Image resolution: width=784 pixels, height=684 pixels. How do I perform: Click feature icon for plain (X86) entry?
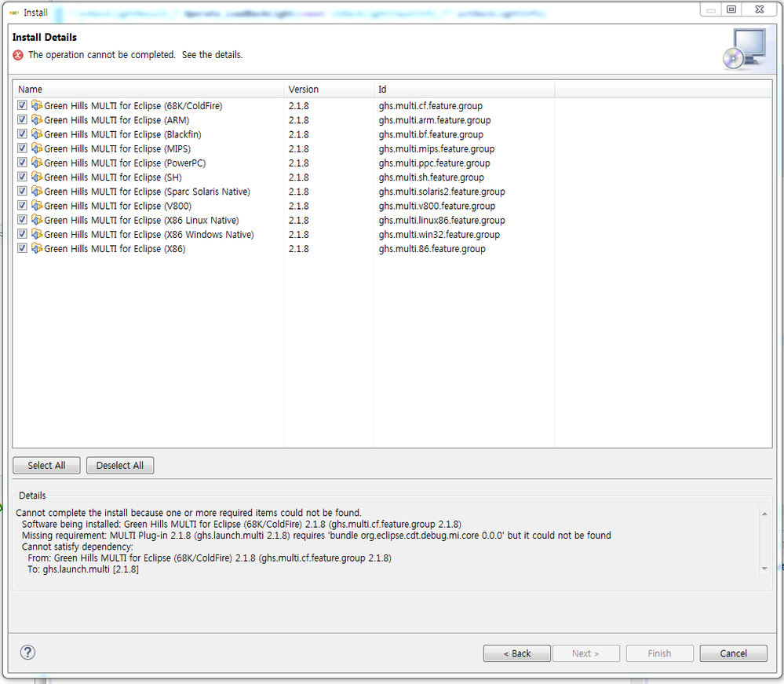pyautogui.click(x=37, y=248)
